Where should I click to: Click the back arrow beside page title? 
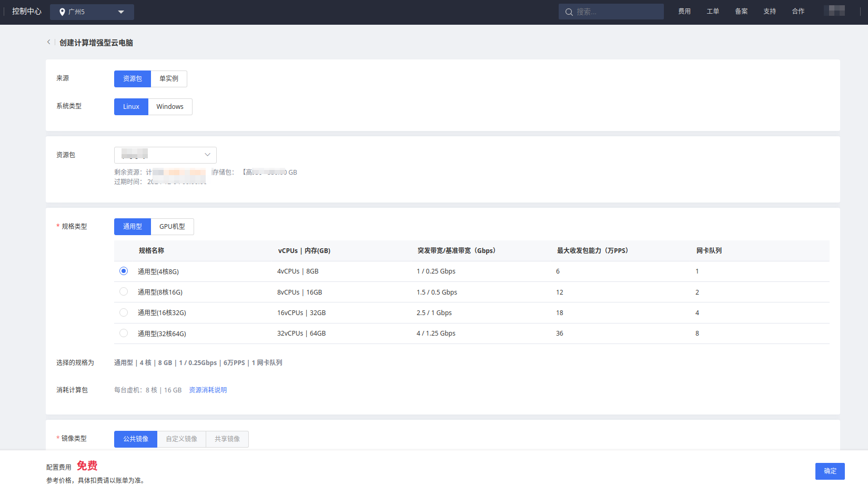tap(48, 42)
